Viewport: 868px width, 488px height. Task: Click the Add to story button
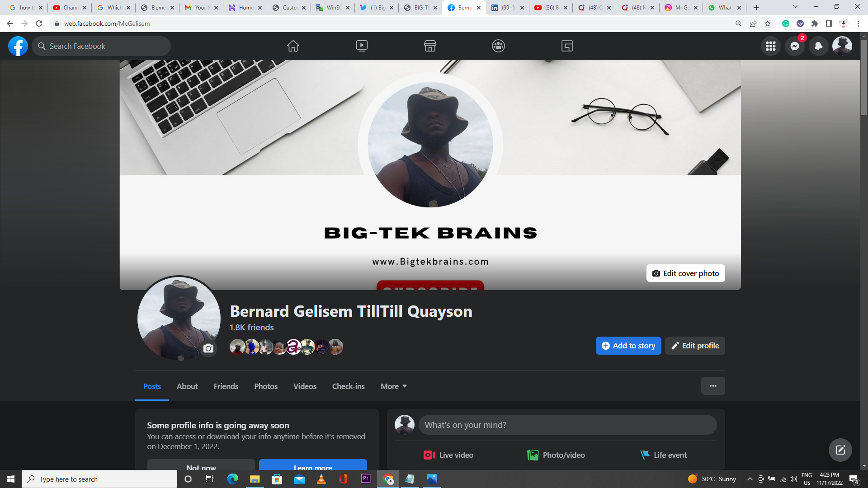pyautogui.click(x=628, y=346)
